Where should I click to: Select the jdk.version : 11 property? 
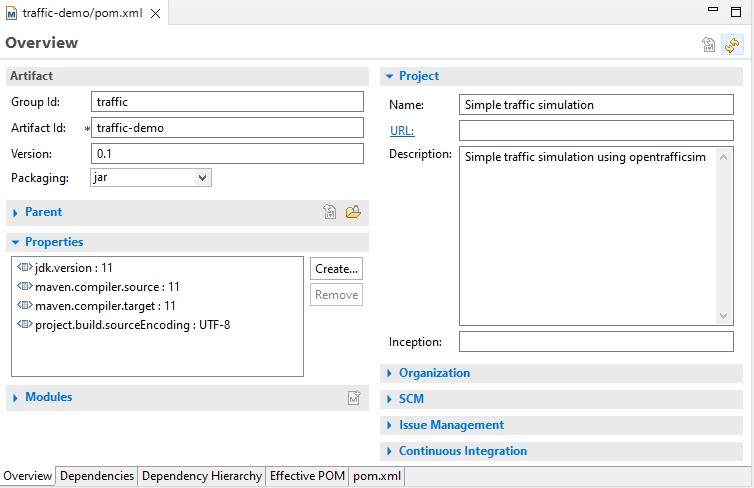coord(74,268)
